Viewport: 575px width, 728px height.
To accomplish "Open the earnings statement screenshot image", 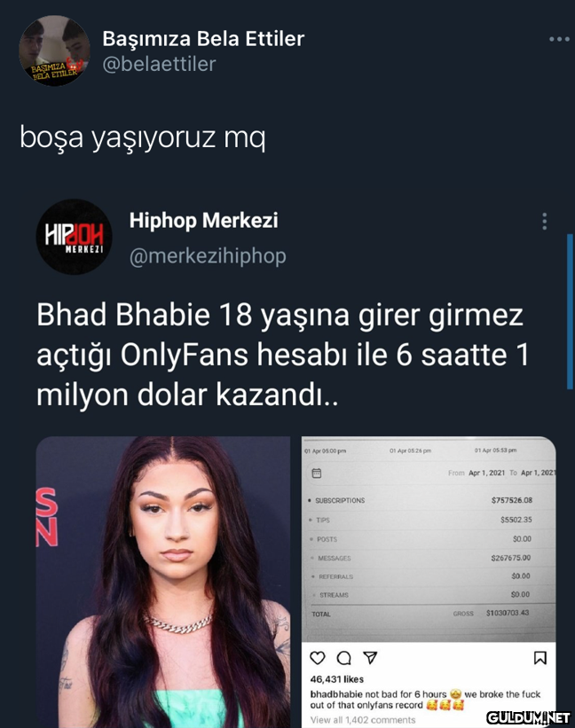I will 429,539.
